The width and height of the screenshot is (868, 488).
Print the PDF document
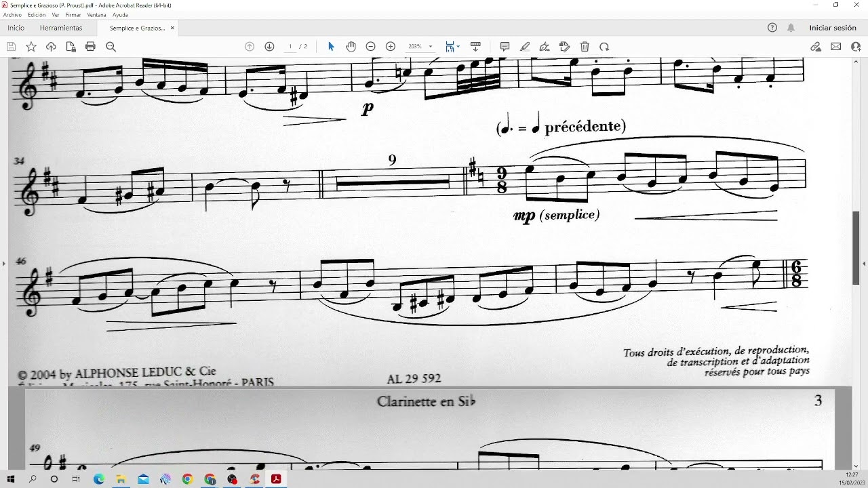click(x=90, y=47)
